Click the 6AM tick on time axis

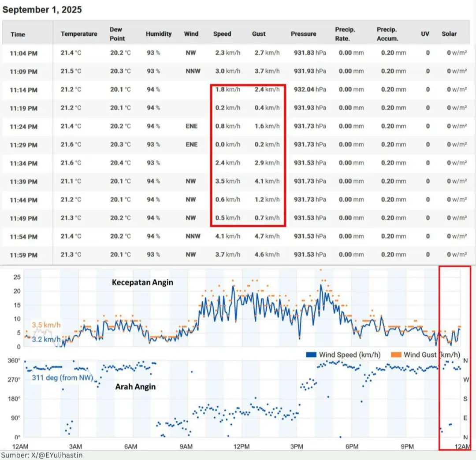pyautogui.click(x=130, y=447)
